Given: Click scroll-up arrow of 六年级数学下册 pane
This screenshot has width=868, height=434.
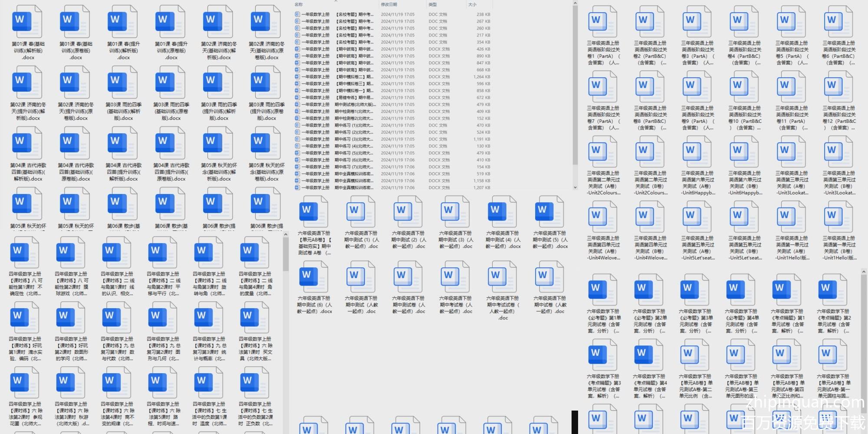Looking at the screenshot, I should [864, 272].
